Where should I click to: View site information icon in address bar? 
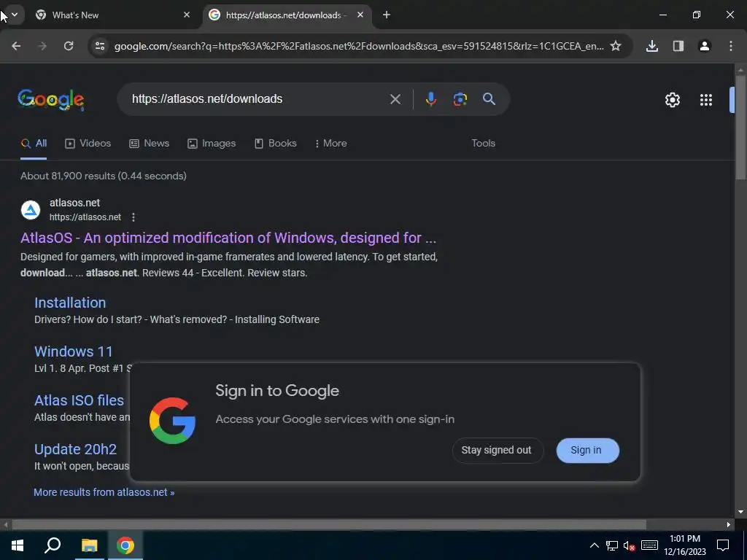pos(100,46)
